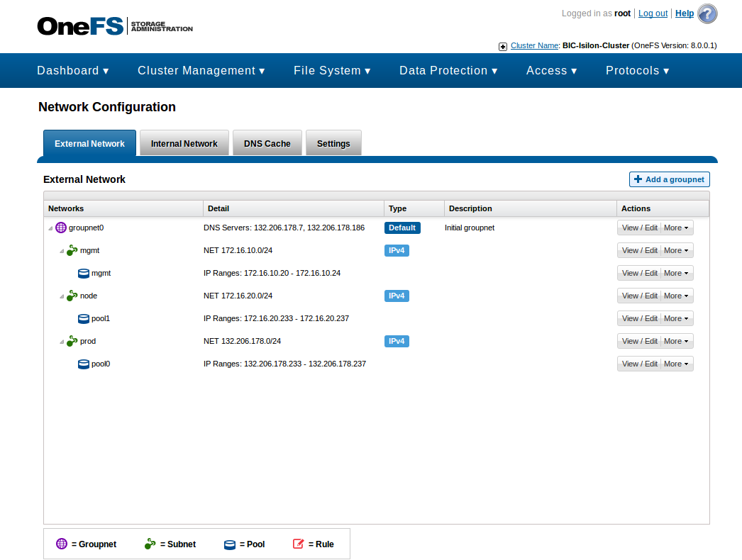Open the Dashboard menu

(73, 70)
